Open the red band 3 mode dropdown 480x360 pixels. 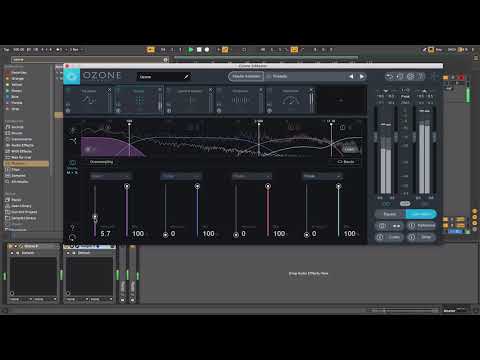point(252,176)
